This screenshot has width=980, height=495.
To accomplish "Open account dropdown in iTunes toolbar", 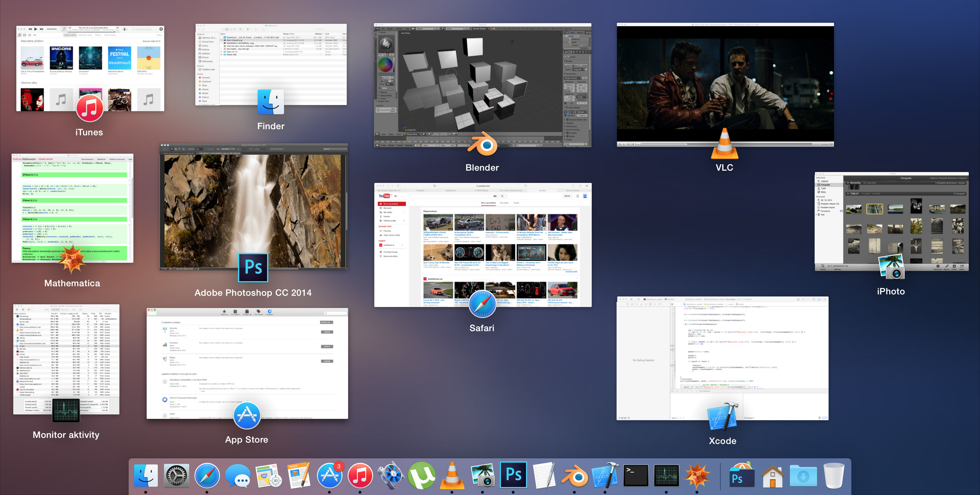I will pyautogui.click(x=125, y=29).
